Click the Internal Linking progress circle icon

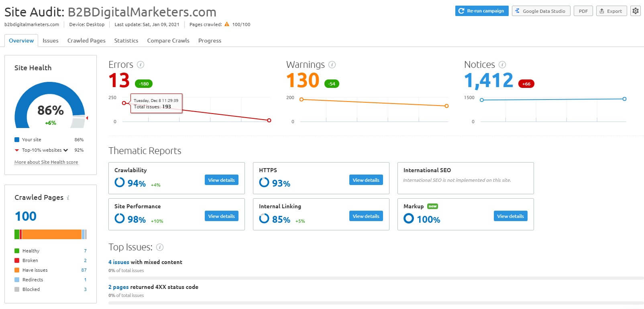(x=264, y=218)
